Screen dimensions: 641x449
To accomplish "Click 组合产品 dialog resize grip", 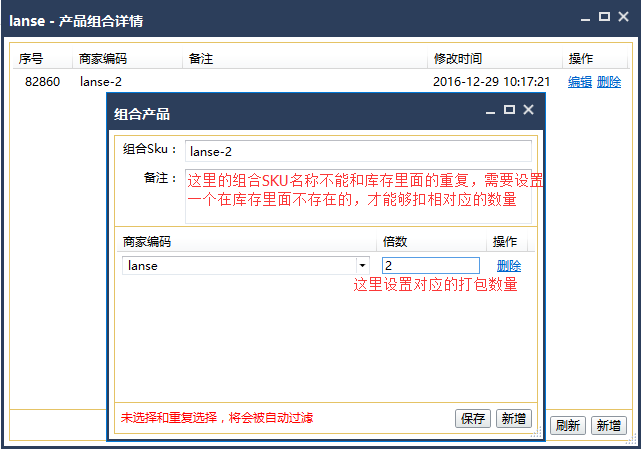I will [537, 433].
